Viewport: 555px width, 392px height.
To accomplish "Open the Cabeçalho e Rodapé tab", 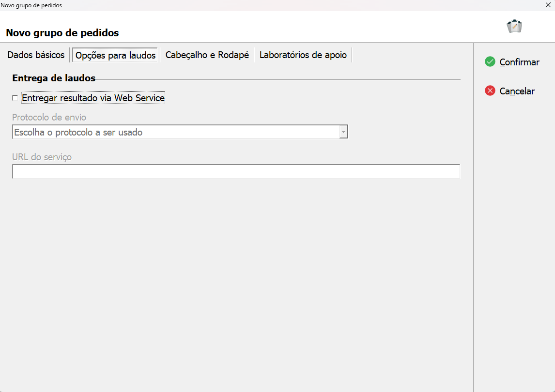I will [207, 55].
